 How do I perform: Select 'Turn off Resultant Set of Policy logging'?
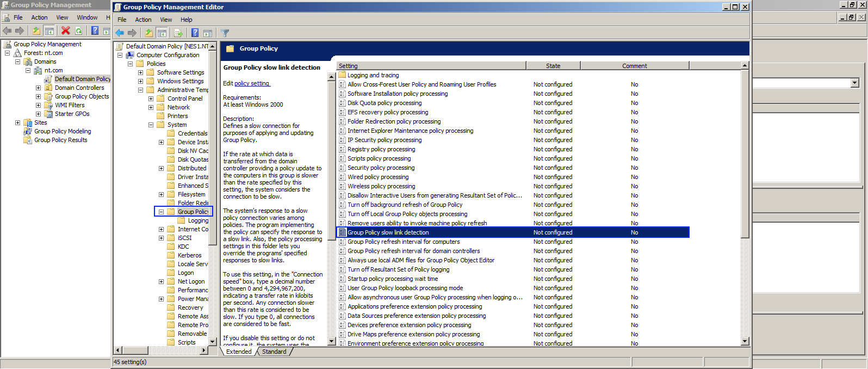point(399,269)
